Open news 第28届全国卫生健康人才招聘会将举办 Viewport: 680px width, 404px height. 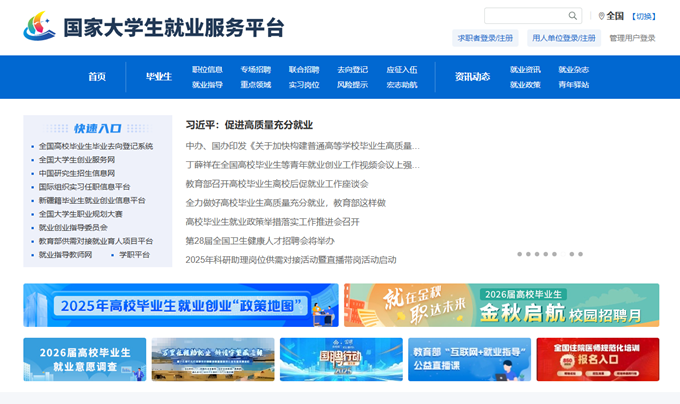coord(260,241)
